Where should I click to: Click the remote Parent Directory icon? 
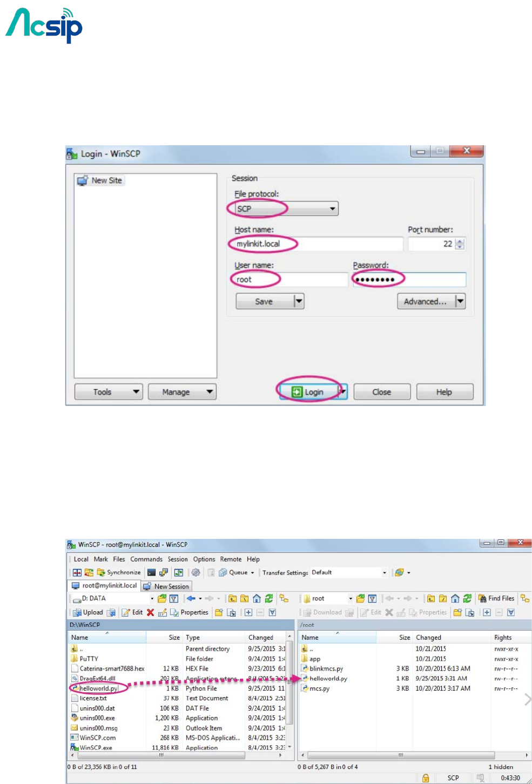(430, 598)
